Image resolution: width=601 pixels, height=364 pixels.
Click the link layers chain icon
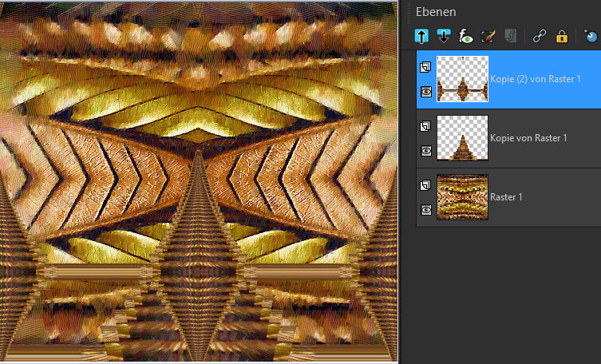click(540, 37)
